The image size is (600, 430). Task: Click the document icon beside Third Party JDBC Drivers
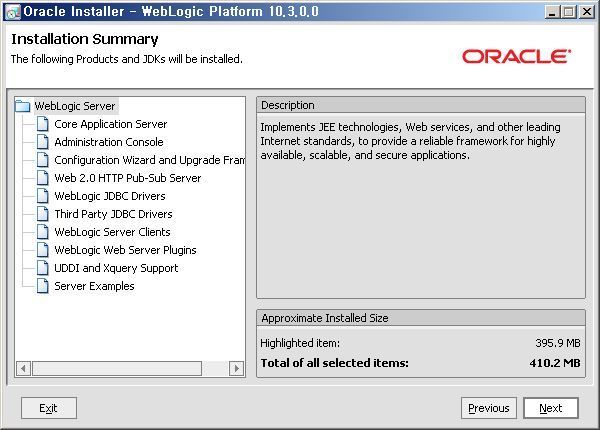[x=42, y=214]
